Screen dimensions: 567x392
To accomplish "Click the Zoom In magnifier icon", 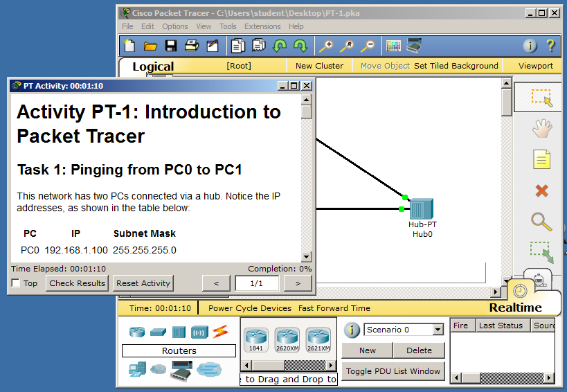I will (326, 46).
